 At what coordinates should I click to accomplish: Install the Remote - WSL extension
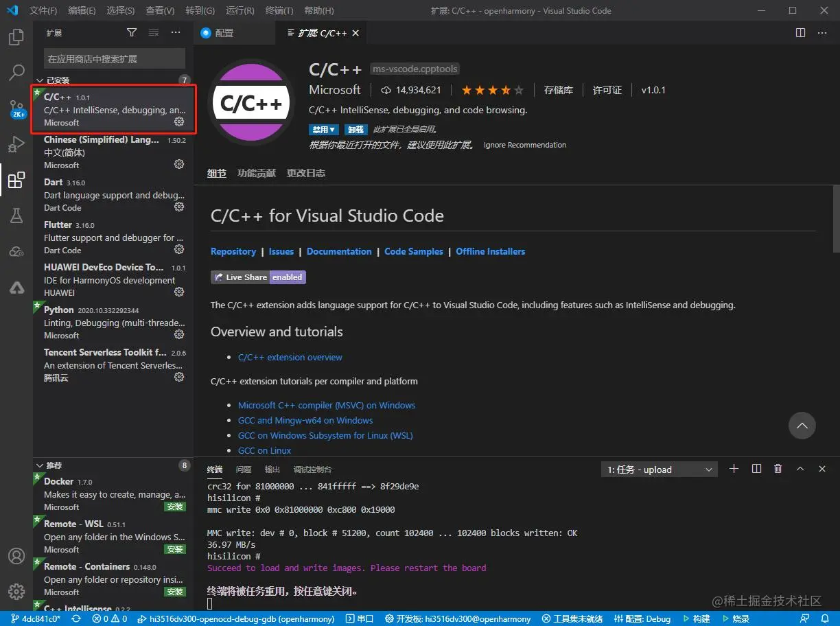[175, 549]
